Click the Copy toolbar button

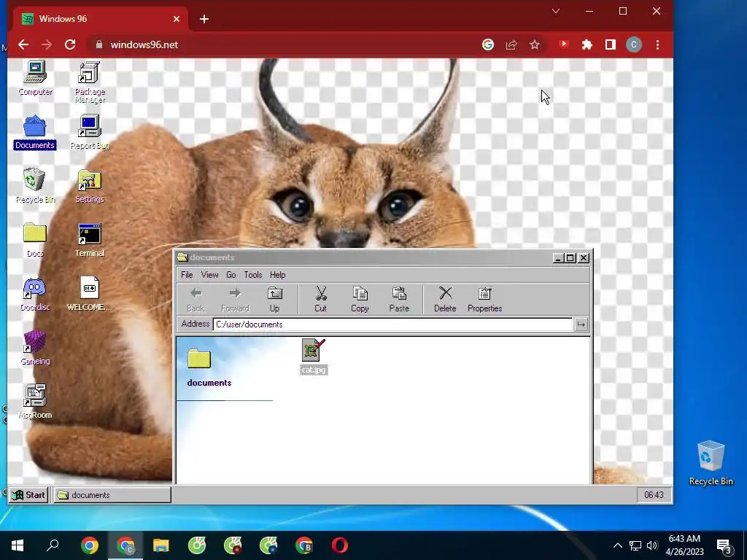360,300
